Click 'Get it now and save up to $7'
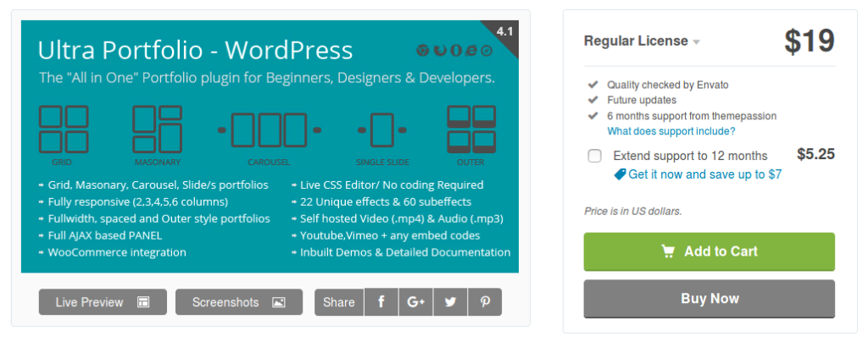868x342 pixels. click(x=705, y=174)
